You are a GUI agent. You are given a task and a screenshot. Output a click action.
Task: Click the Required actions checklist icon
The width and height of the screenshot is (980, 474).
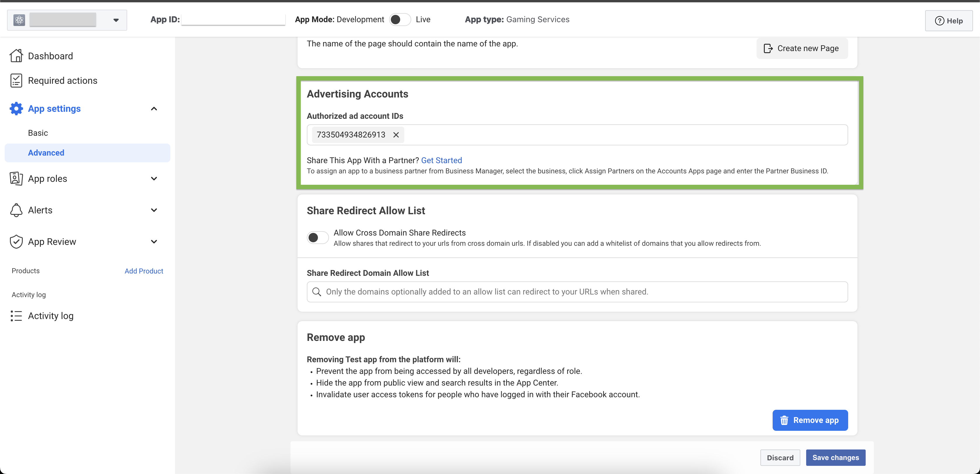pos(16,80)
